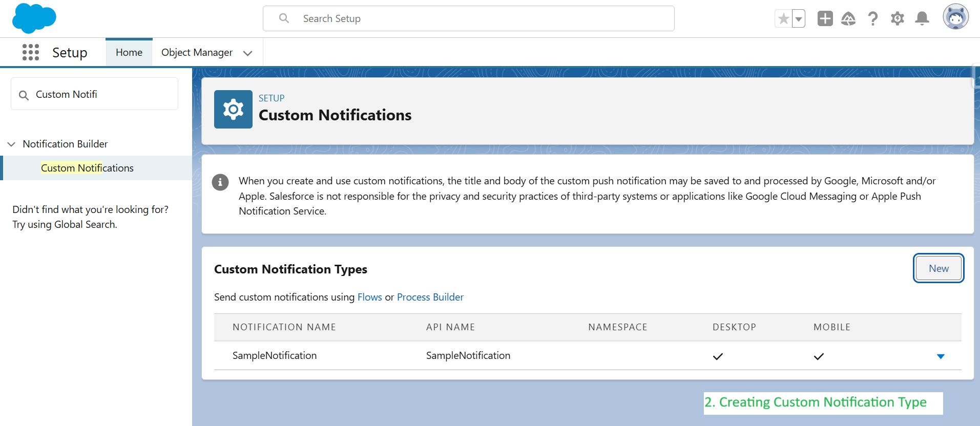Viewport: 980px width, 426px height.
Task: Open the Trailhead guidance icon
Action: coord(848,18)
